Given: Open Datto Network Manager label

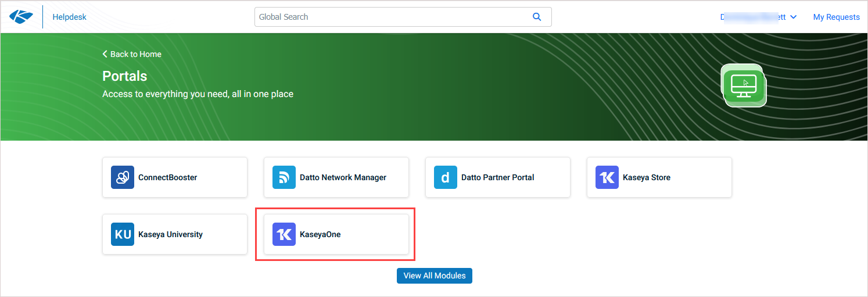Looking at the screenshot, I should [x=343, y=177].
